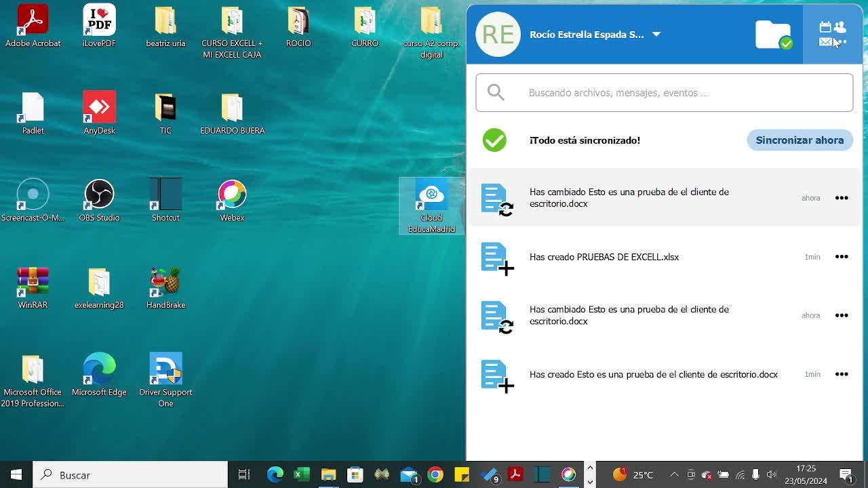The height and width of the screenshot is (488, 868).
Task: Expand the Rocío Estrella Espada account dropdown
Action: tap(656, 35)
